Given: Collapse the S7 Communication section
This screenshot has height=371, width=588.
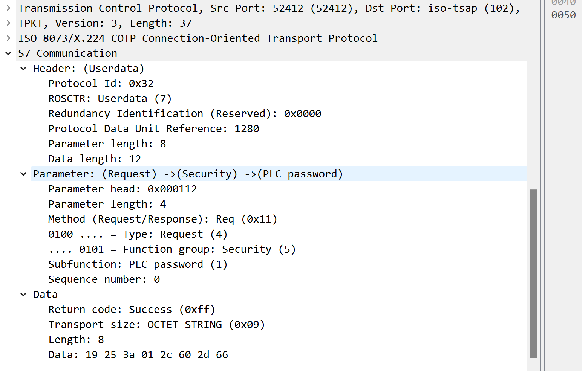Looking at the screenshot, I should click(x=8, y=53).
